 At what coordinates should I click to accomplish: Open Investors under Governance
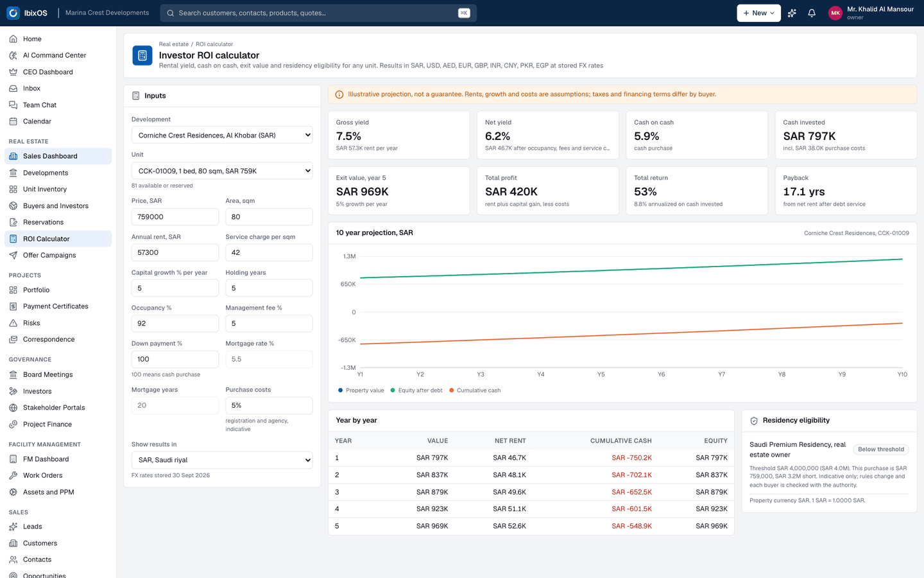[x=58, y=391]
